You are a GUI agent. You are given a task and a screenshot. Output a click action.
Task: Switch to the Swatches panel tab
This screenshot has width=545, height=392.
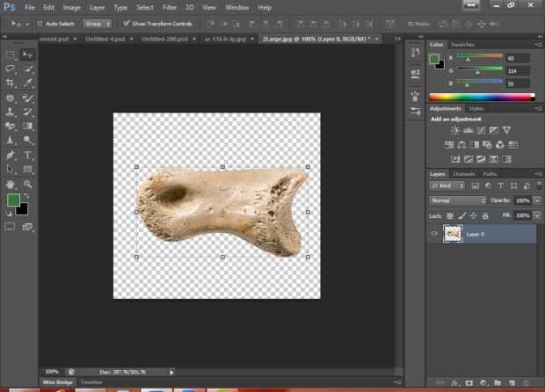pos(462,44)
